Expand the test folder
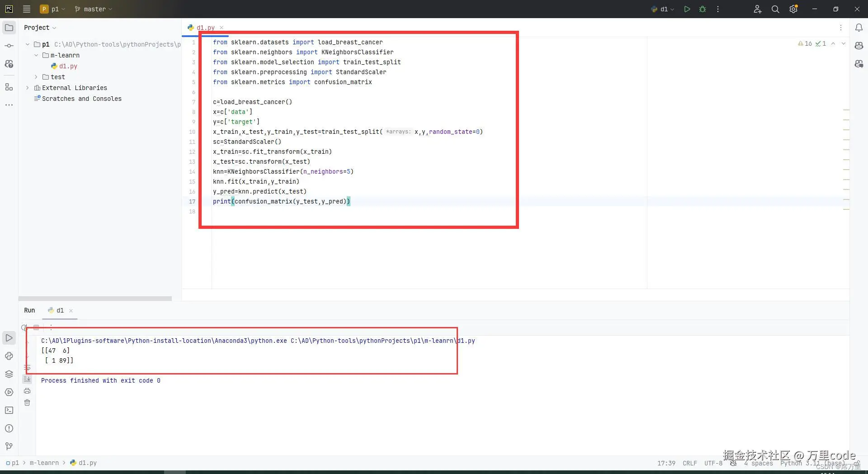The height and width of the screenshot is (474, 868). click(x=36, y=77)
